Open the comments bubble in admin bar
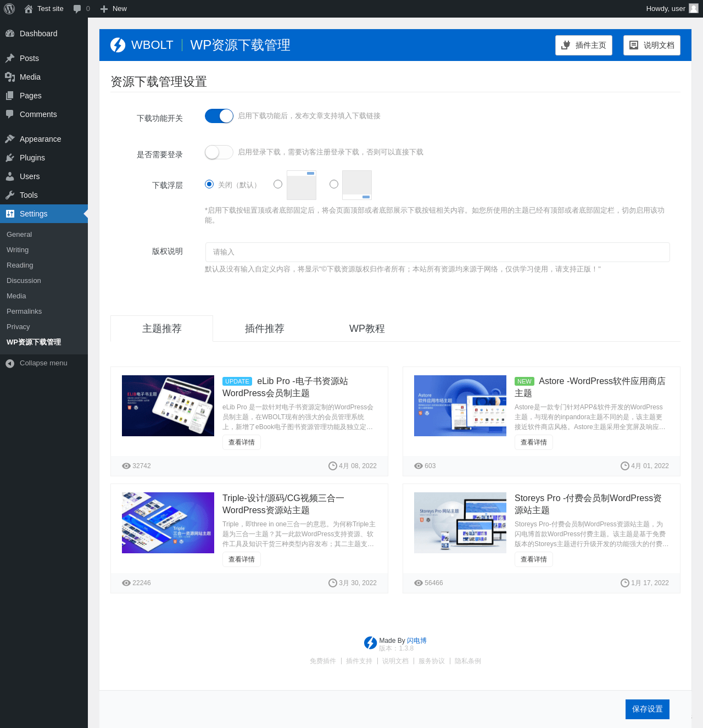The height and width of the screenshot is (728, 703). [77, 9]
